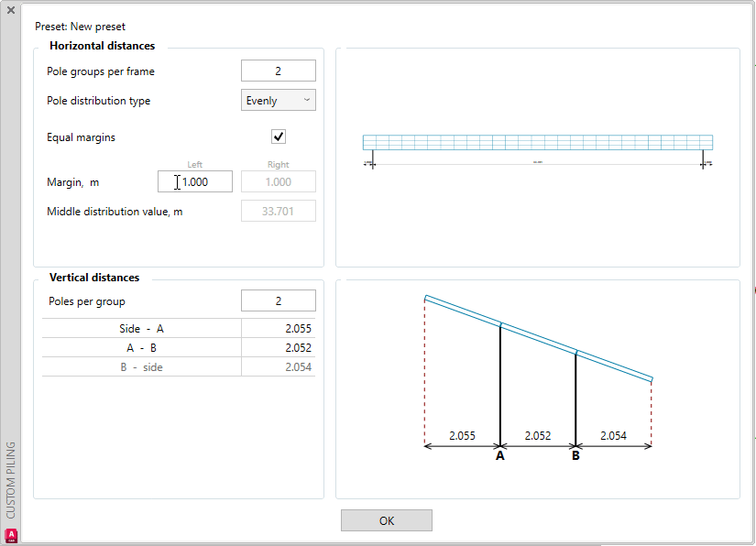Open the Pole distribution type dropdown

[x=279, y=100]
